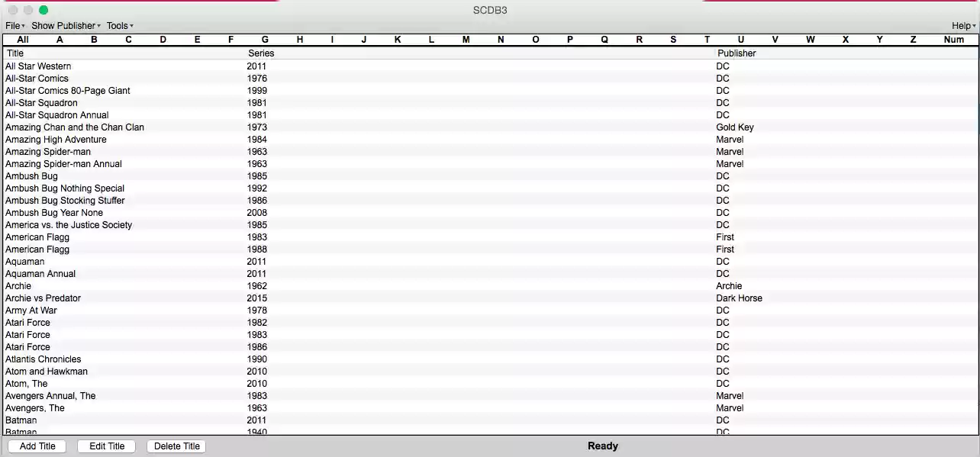Click the Archie publisher cell
The height and width of the screenshot is (457, 980).
729,286
